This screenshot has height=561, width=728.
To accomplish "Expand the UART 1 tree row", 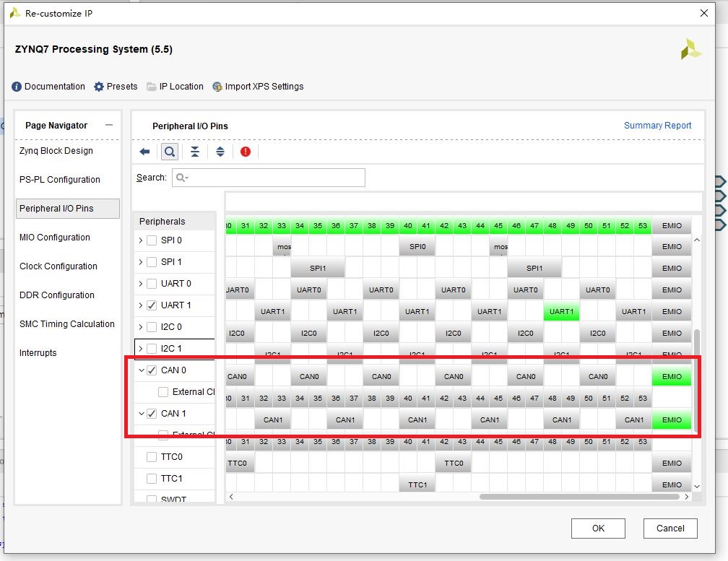I will (x=141, y=305).
